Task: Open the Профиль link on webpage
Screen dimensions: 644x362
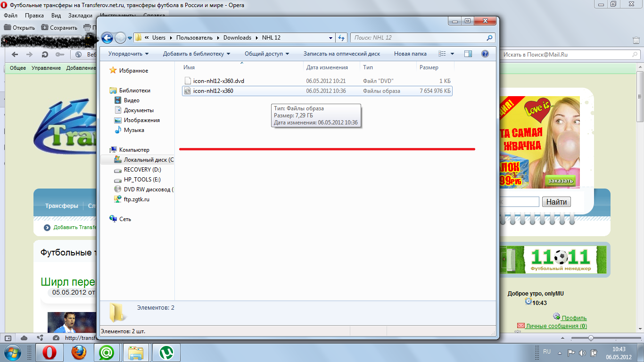Action: 574,318
